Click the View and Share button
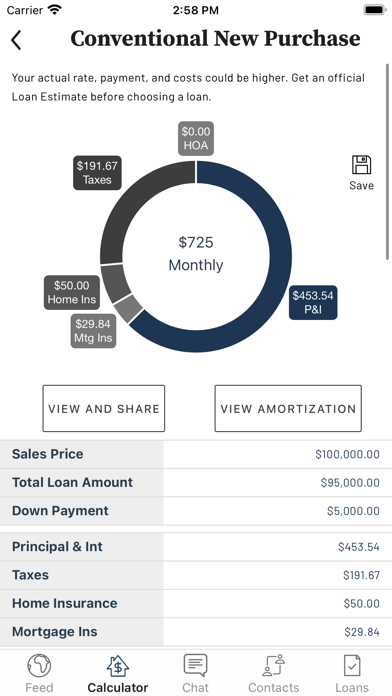Viewport: 392px width, 696px height. click(x=103, y=408)
